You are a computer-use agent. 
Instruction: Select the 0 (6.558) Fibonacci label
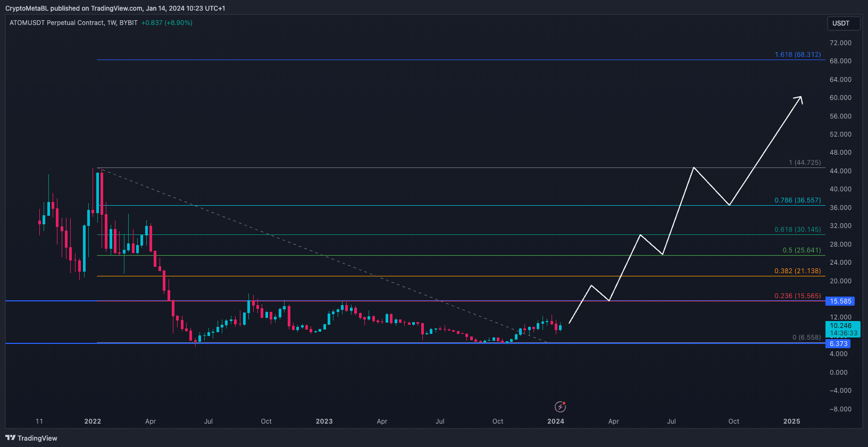806,338
